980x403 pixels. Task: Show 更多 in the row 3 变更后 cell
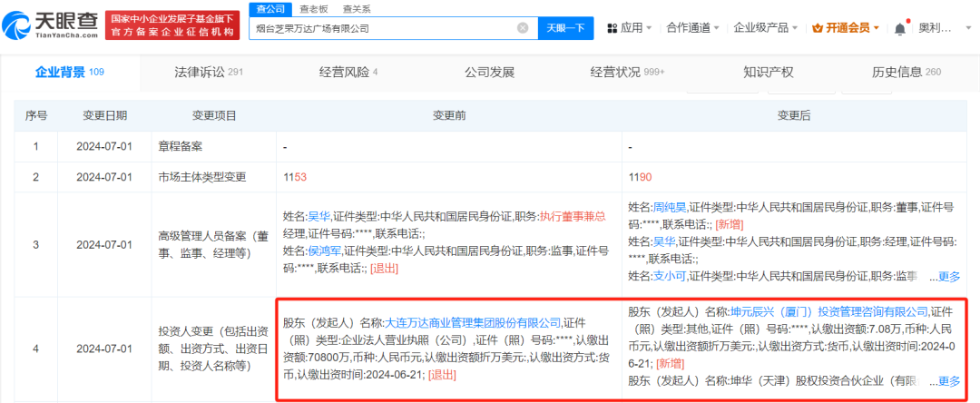point(949,276)
